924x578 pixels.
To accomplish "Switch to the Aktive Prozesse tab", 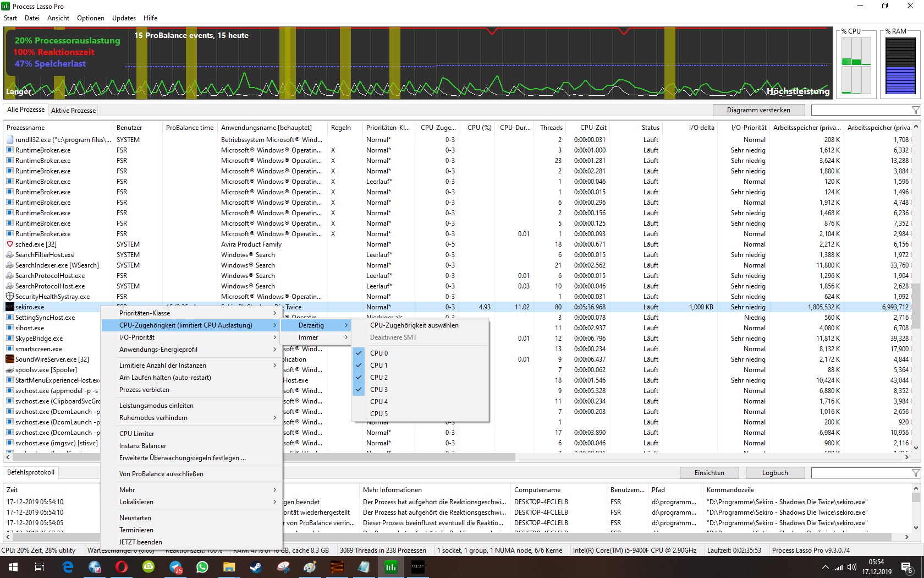I will (x=73, y=111).
